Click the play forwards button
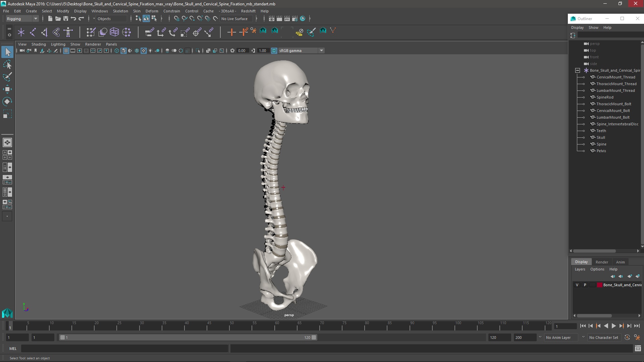 613,326
